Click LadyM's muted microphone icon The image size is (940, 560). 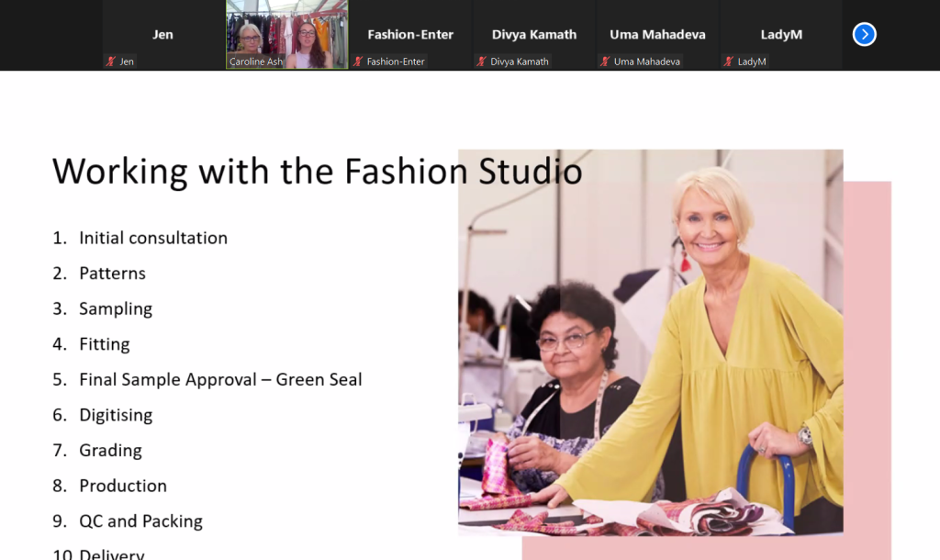(x=729, y=62)
